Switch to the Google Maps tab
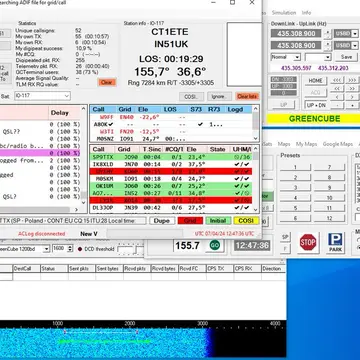Screen dimensions: 360x360 coord(338,144)
